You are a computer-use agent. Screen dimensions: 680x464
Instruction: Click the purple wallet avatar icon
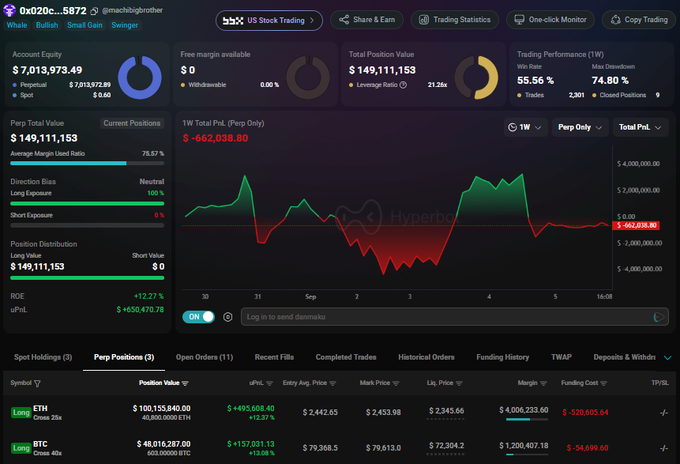(9, 10)
